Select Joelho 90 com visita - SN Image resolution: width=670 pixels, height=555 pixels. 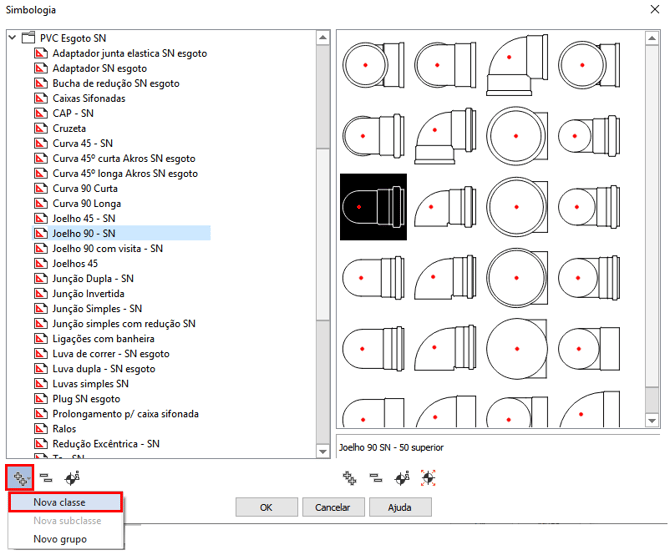point(107,248)
